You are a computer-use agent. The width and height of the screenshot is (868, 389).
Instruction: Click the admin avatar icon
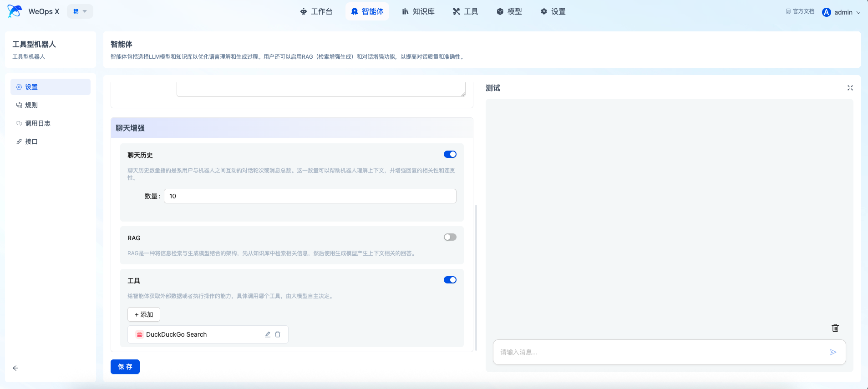pos(827,12)
